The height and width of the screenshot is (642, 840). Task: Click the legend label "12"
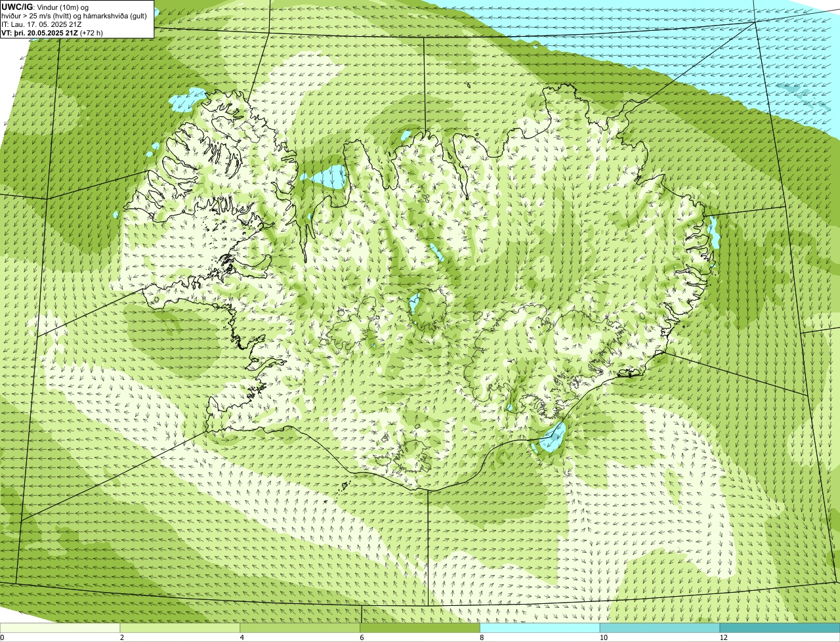[723, 637]
